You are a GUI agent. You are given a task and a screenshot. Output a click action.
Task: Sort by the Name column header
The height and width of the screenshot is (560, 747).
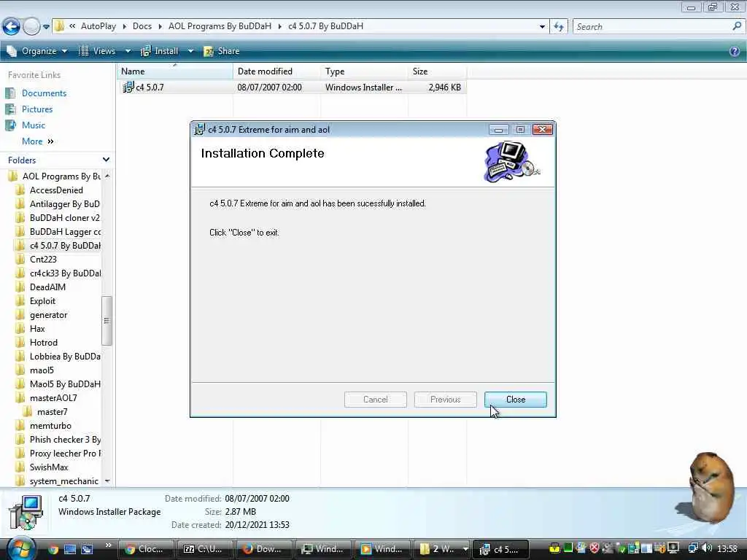(x=175, y=71)
